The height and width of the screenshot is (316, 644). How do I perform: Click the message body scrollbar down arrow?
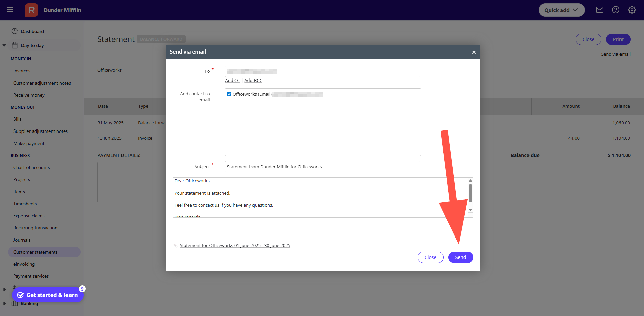coord(470,210)
